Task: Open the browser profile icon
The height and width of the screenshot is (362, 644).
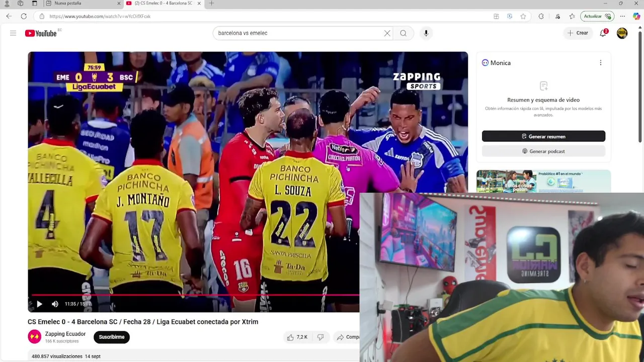Action: coord(7,3)
